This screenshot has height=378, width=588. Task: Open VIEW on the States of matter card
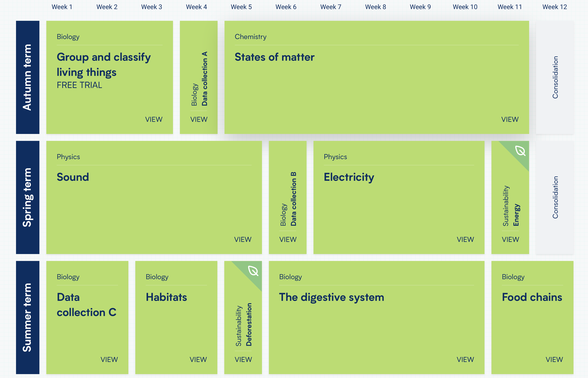point(510,119)
